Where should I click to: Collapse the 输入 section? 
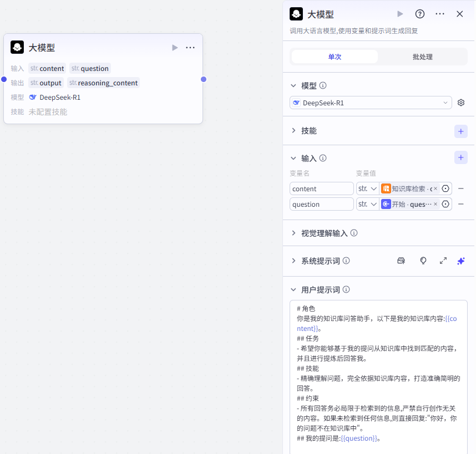(x=293, y=159)
